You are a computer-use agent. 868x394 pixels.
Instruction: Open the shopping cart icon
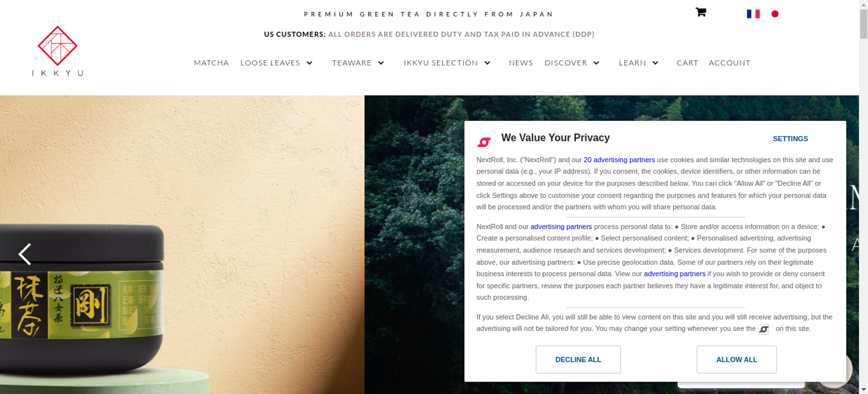point(700,12)
